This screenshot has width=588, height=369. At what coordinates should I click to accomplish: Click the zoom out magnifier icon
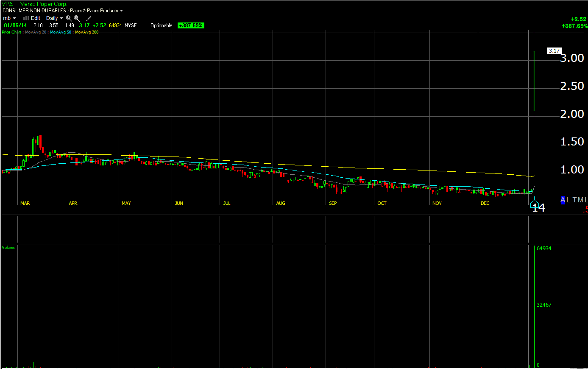click(x=77, y=18)
